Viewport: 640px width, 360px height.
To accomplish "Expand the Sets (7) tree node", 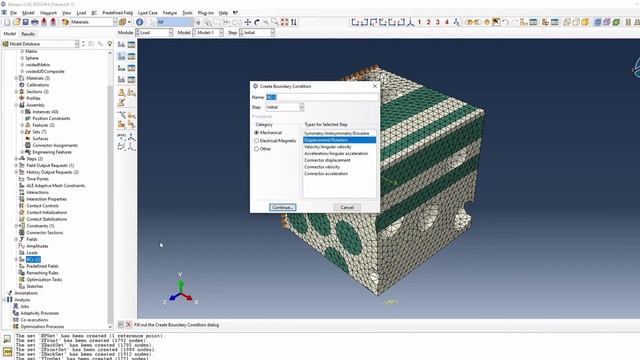I will 22,132.
